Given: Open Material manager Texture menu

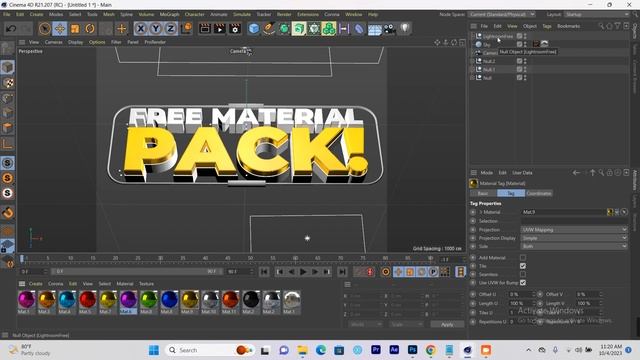Looking at the screenshot, I should (x=147, y=284).
